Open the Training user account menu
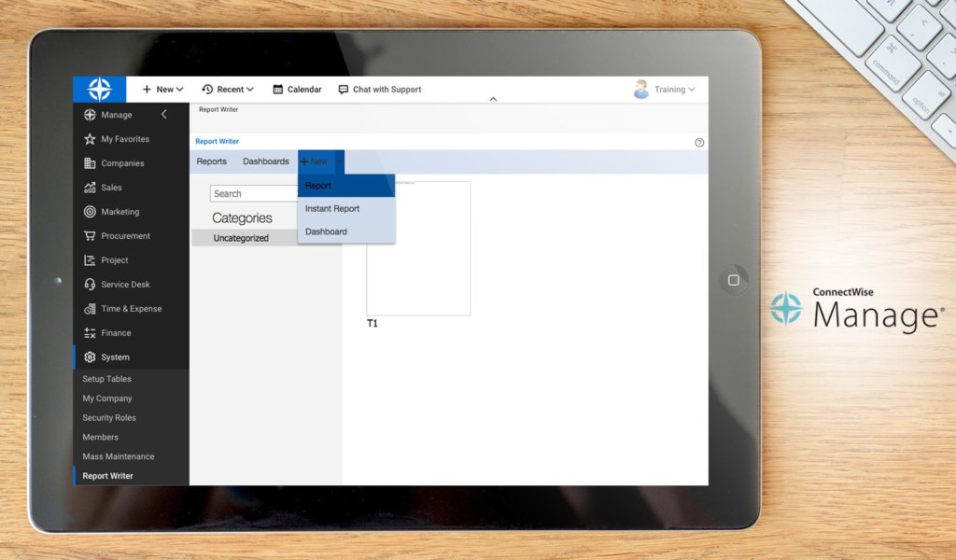 669,89
